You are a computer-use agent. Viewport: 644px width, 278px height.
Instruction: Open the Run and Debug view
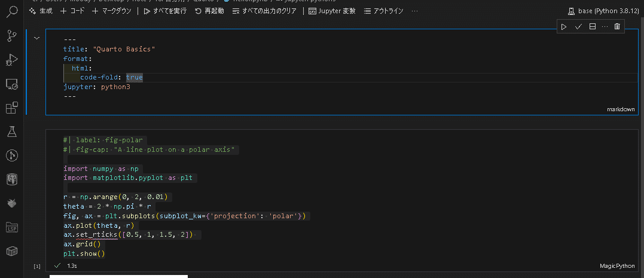tap(12, 60)
